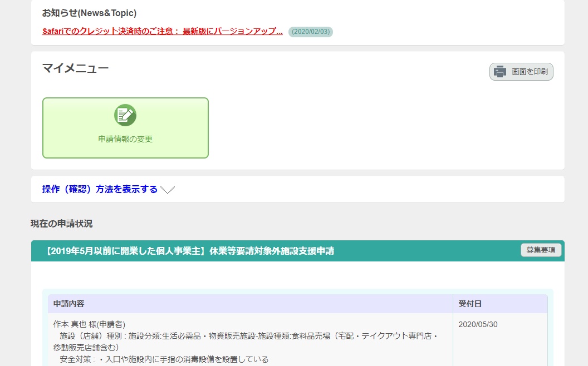Click the 施設（店舗）種別 description line
This screenshot has height=366, width=588.
click(246, 342)
